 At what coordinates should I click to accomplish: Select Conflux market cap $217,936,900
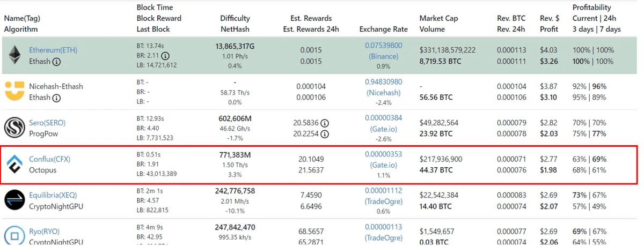441,159
